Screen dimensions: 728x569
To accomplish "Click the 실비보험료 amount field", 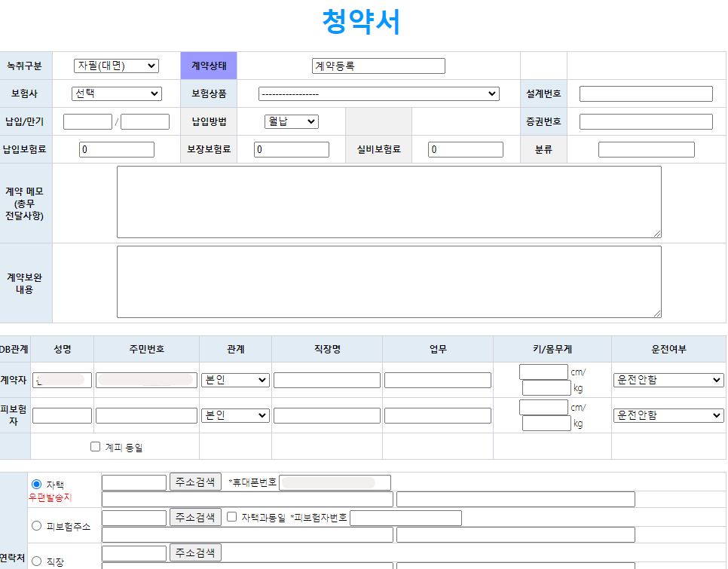I will [x=465, y=149].
